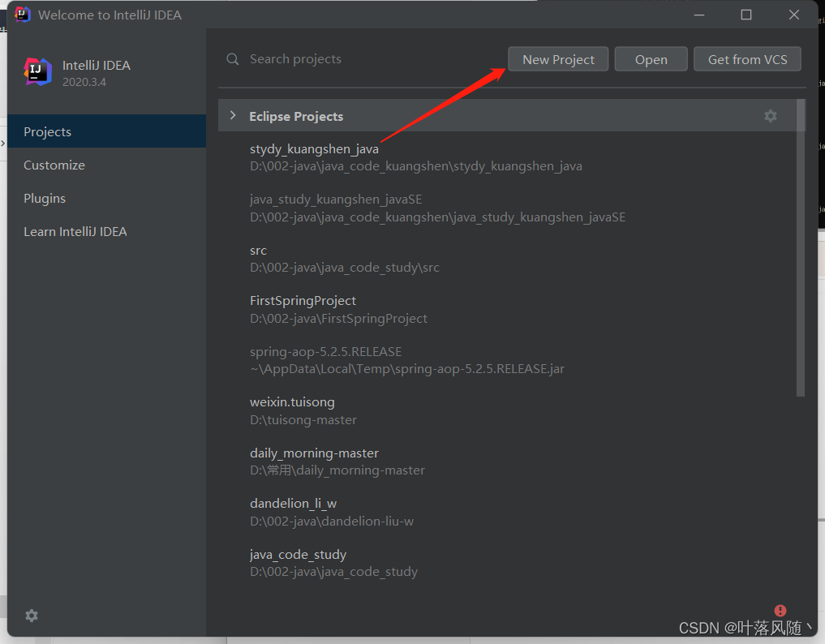Click the IntelliJ IDEA logo in sidebar
The image size is (825, 644).
[38, 72]
